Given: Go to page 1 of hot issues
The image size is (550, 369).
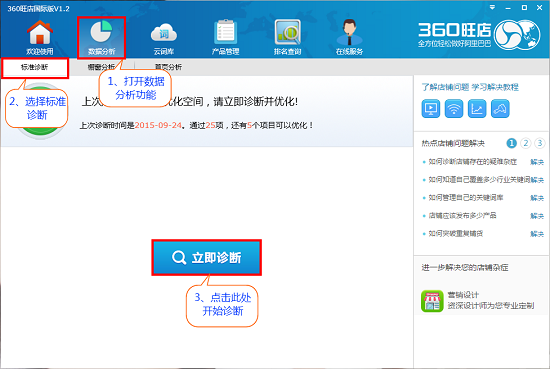Looking at the screenshot, I should [511, 143].
